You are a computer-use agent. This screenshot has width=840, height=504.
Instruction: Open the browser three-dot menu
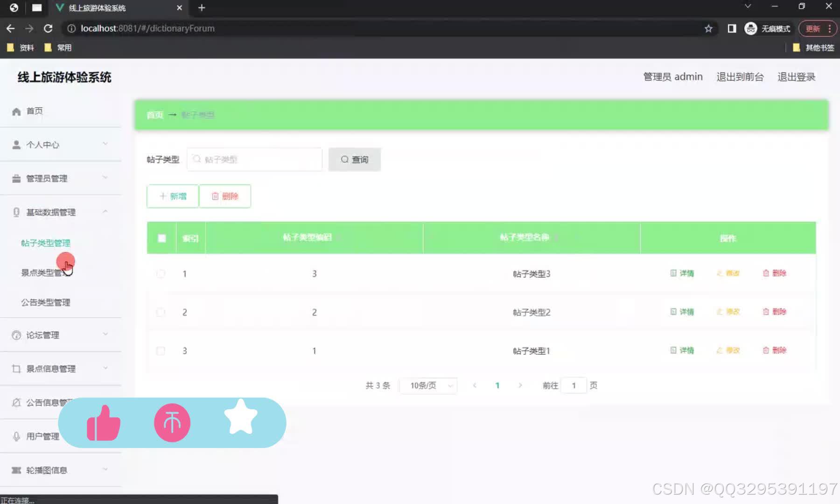tap(829, 28)
